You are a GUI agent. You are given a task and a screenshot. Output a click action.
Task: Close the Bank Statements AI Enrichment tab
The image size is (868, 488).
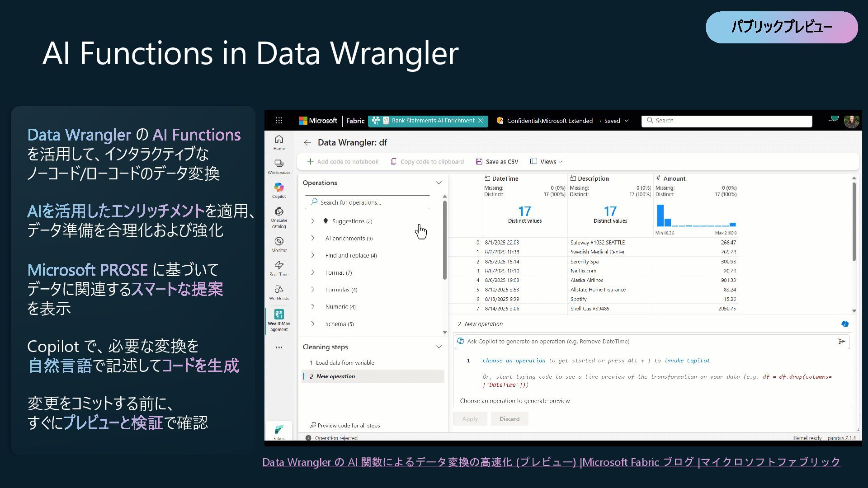[x=481, y=121]
